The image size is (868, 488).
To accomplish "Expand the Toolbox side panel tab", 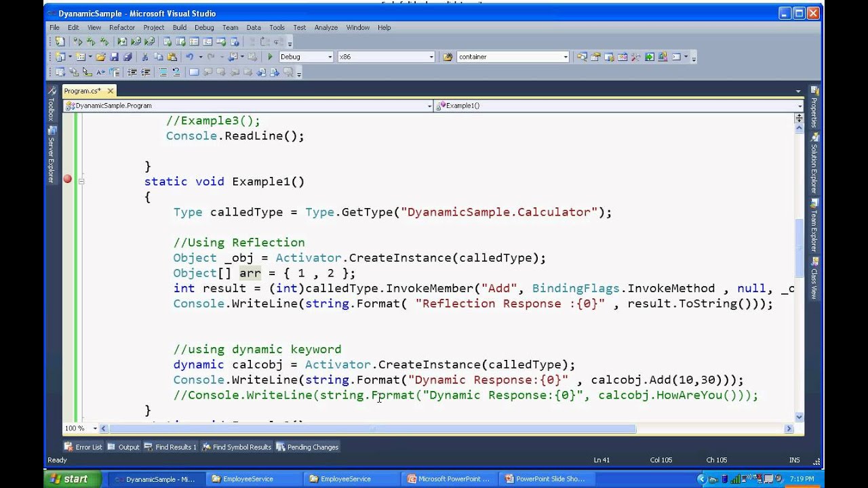I will [51, 104].
